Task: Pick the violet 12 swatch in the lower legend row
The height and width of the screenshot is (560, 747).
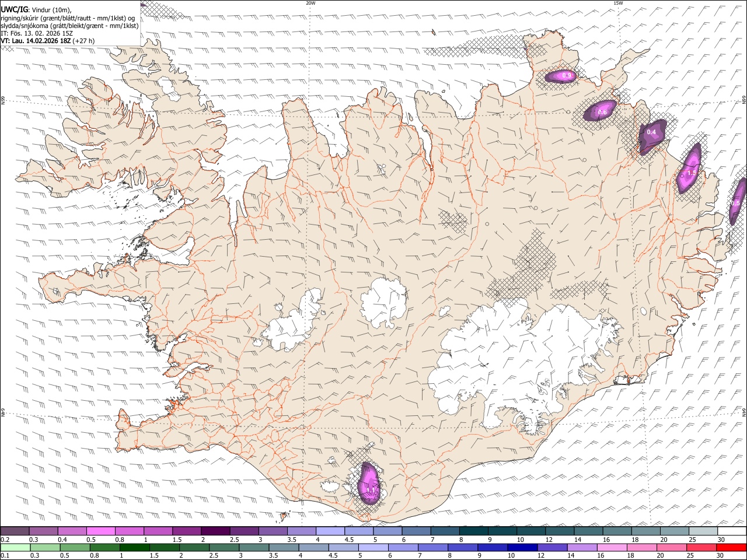Action: [552, 547]
